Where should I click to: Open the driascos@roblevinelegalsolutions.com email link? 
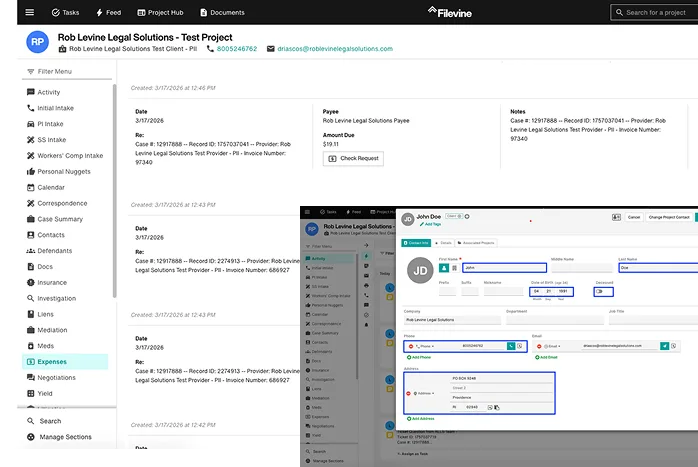point(335,49)
